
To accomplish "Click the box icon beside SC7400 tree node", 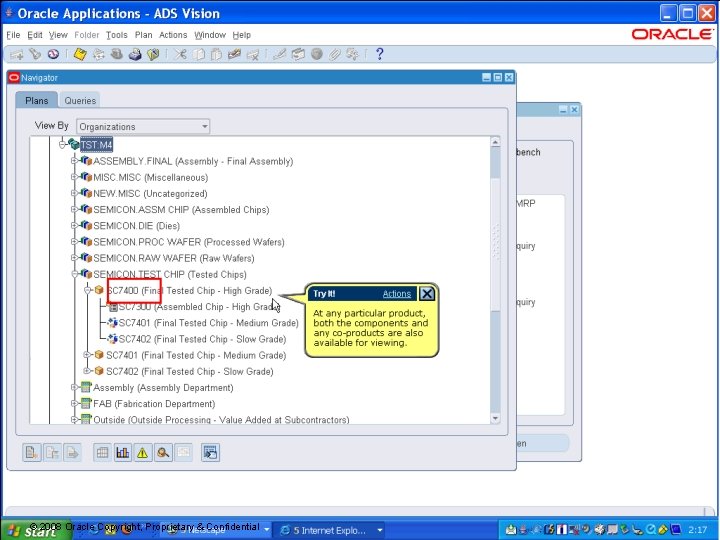I will (x=99, y=290).
